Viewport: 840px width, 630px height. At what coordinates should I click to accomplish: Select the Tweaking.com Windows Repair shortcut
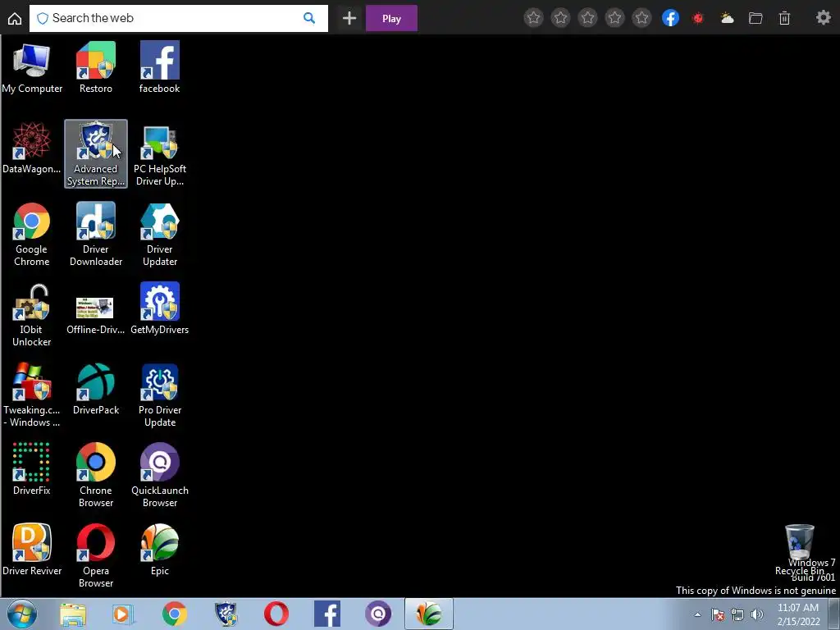(32, 395)
